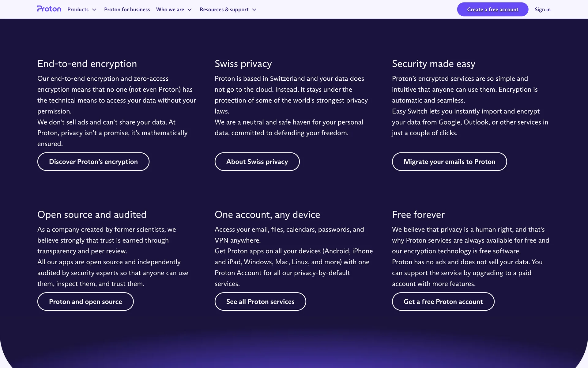588x368 pixels.
Task: Click the Sign in link
Action: (x=542, y=10)
